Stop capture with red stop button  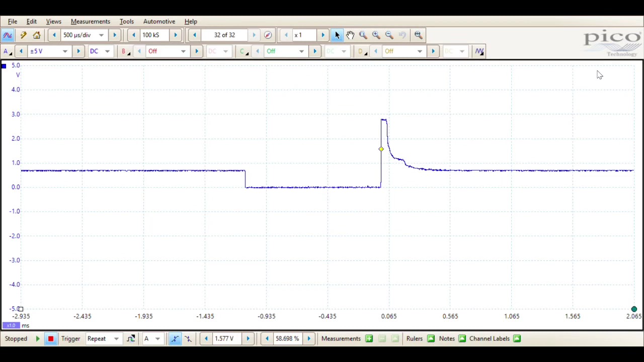(50, 339)
